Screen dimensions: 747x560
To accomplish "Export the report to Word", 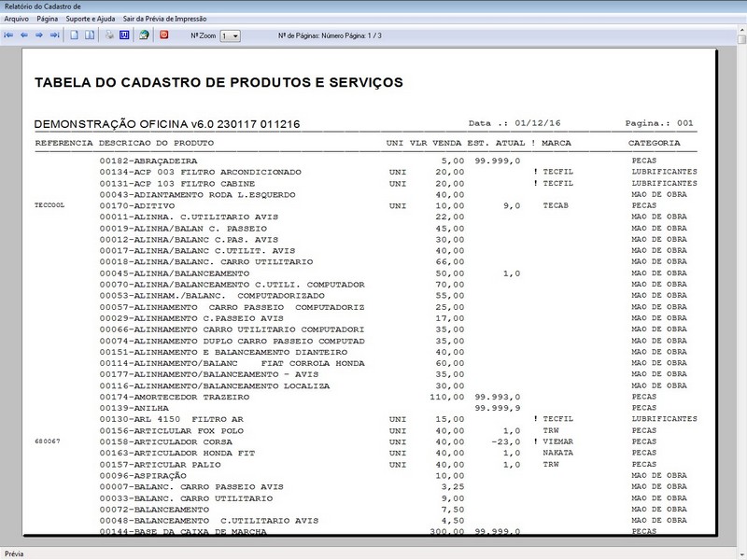I will click(125, 36).
